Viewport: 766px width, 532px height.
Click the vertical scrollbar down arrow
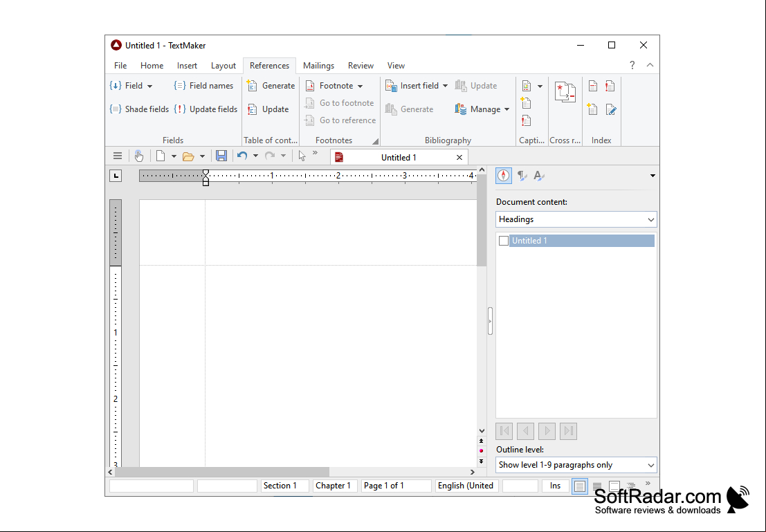point(482,431)
